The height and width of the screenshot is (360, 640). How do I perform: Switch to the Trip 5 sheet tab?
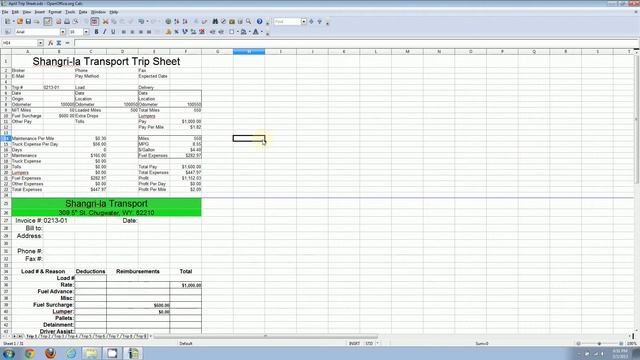85,336
